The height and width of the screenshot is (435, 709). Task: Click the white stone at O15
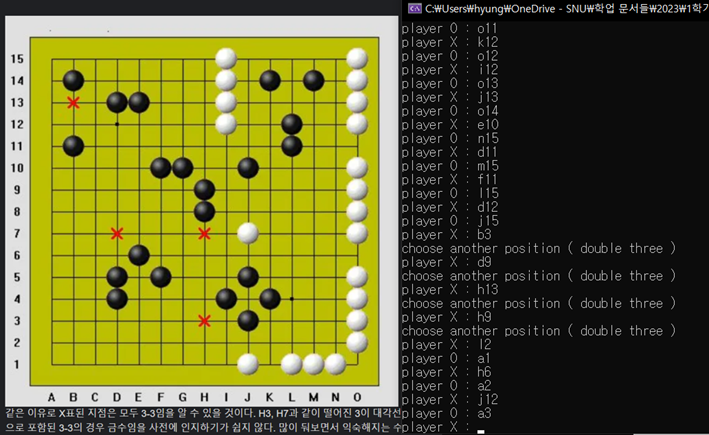click(x=357, y=58)
